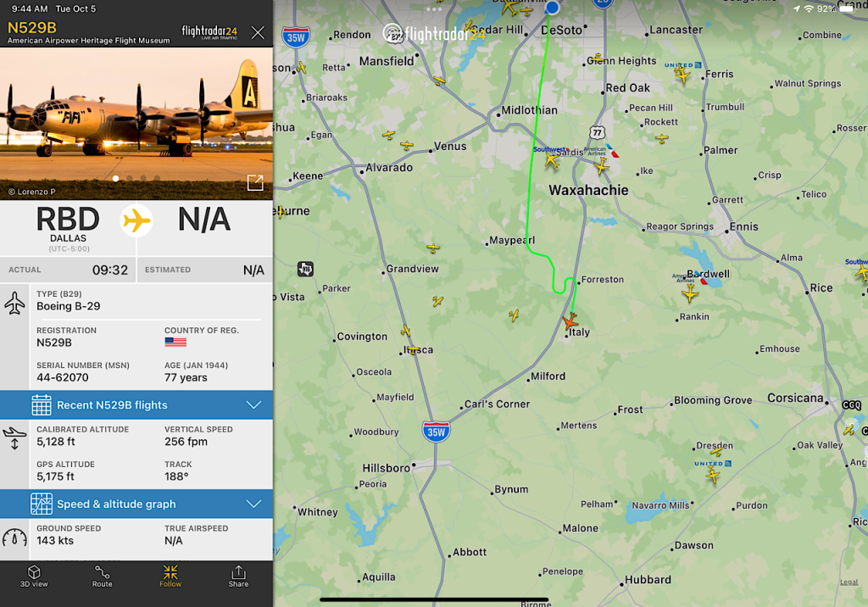Tap the N/A destination airport
Image resolution: width=868 pixels, height=607 pixels.
pos(204,220)
